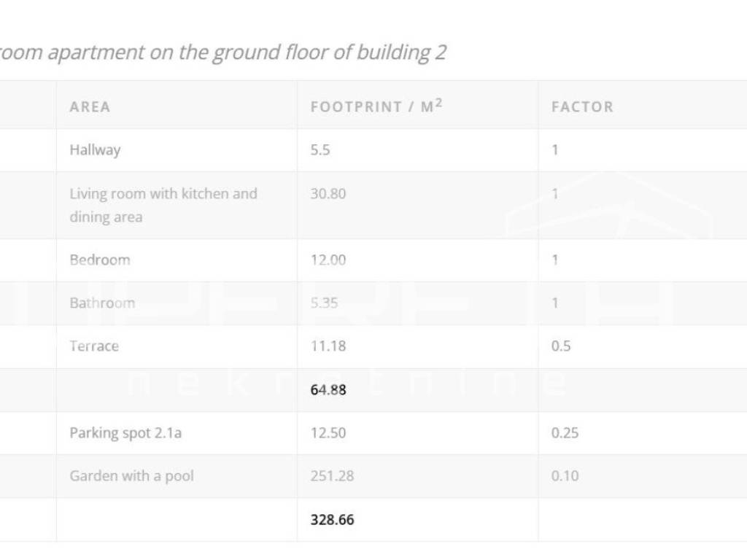Click the Bathroom footprint value 5.35

(x=324, y=303)
